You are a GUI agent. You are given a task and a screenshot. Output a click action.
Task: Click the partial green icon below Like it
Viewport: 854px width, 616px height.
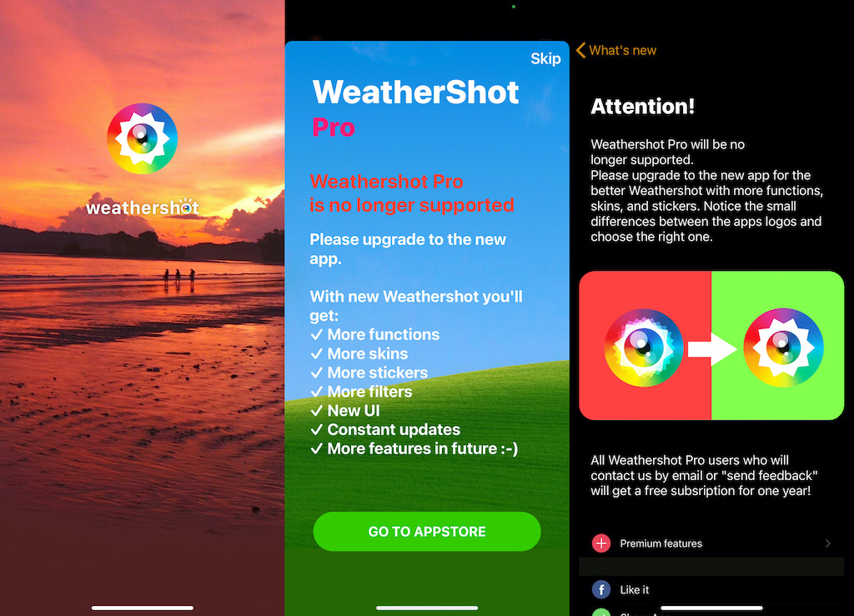coord(601,612)
